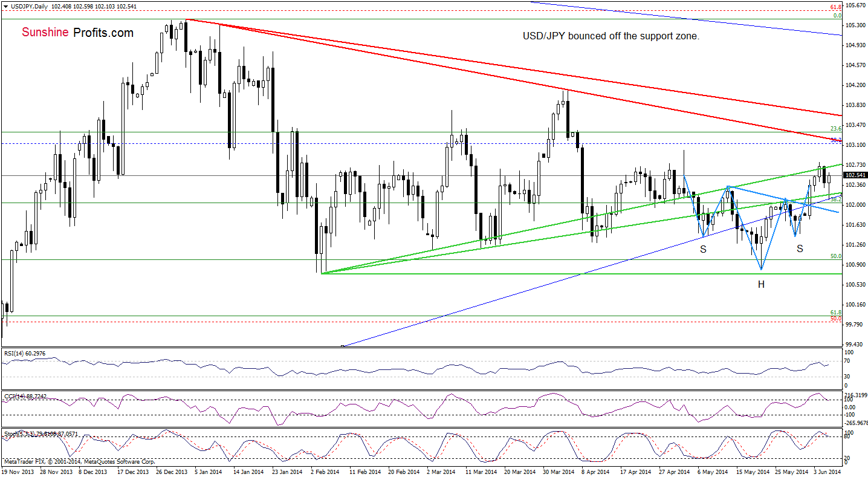Click the 101.630 price axis label
The image size is (868, 477).
coord(855,225)
